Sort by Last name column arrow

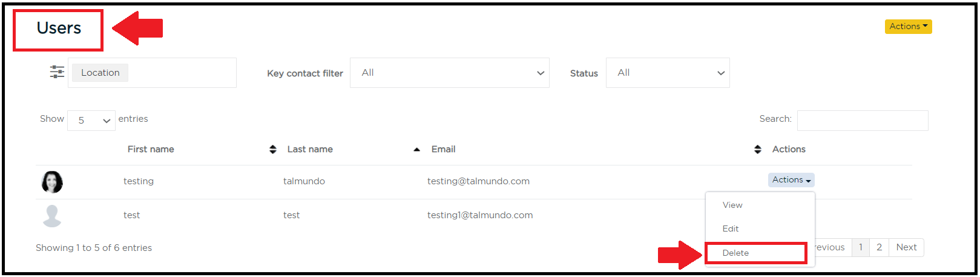click(416, 150)
